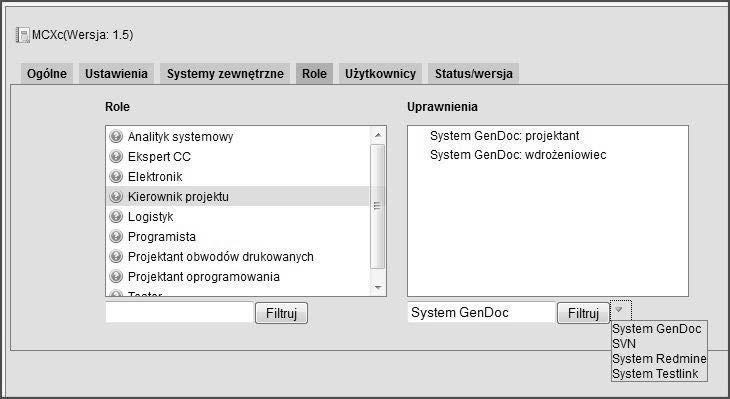Click the icon beside Logistyk
This screenshot has width=730, height=399.
(x=115, y=216)
